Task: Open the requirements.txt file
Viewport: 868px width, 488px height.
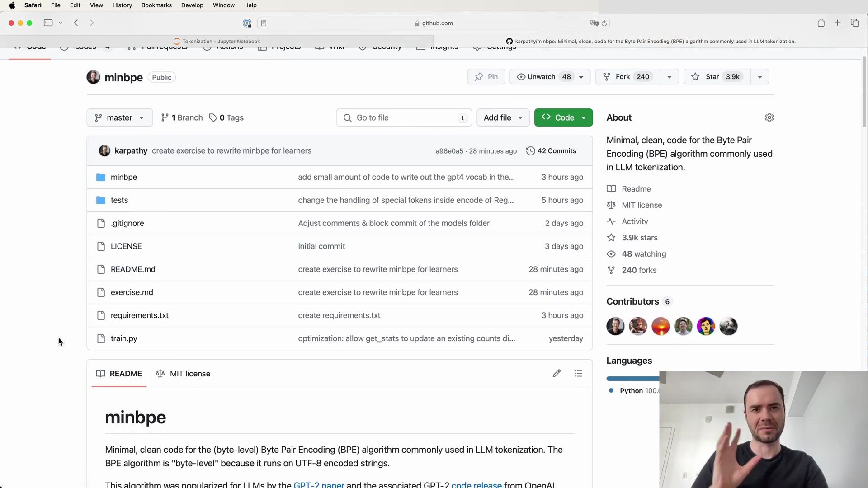Action: (x=139, y=315)
